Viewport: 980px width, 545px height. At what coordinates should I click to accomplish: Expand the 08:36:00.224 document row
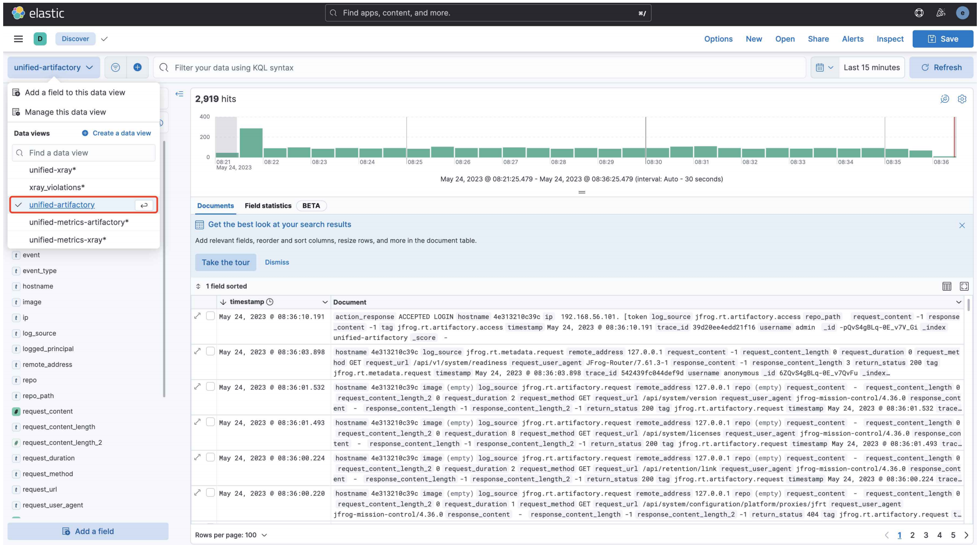click(197, 457)
